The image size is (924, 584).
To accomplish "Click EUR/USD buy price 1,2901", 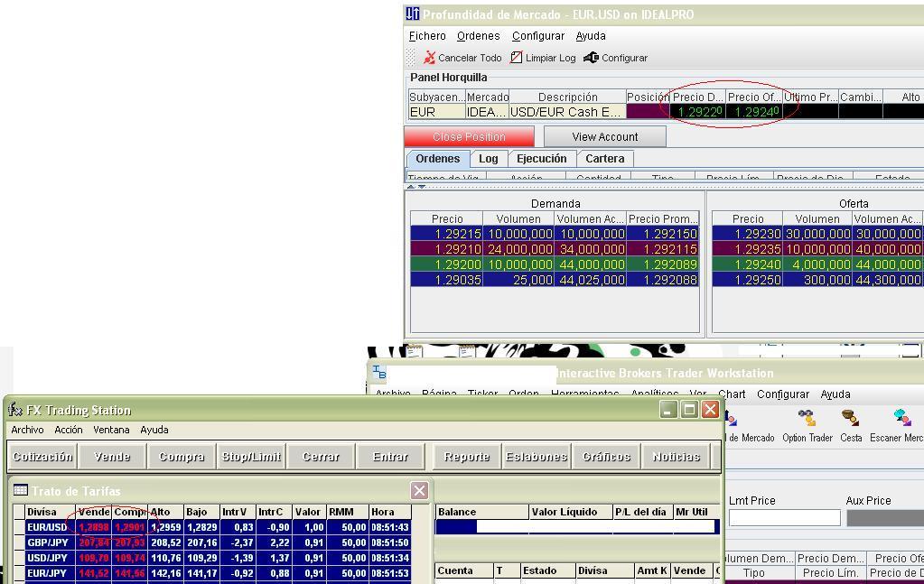I will pos(130,527).
